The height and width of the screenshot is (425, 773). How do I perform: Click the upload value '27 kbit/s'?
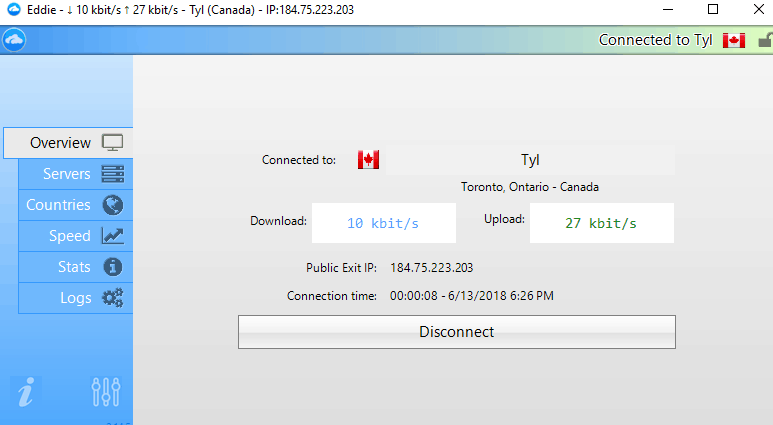[x=601, y=223]
